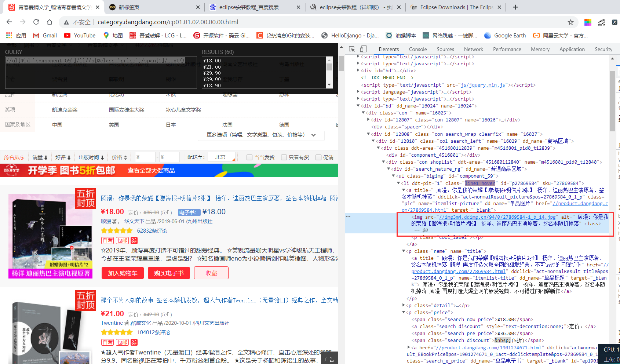Open the 阿里云大学 bookmark
This screenshot has height=364, width=620.
pos(560,36)
